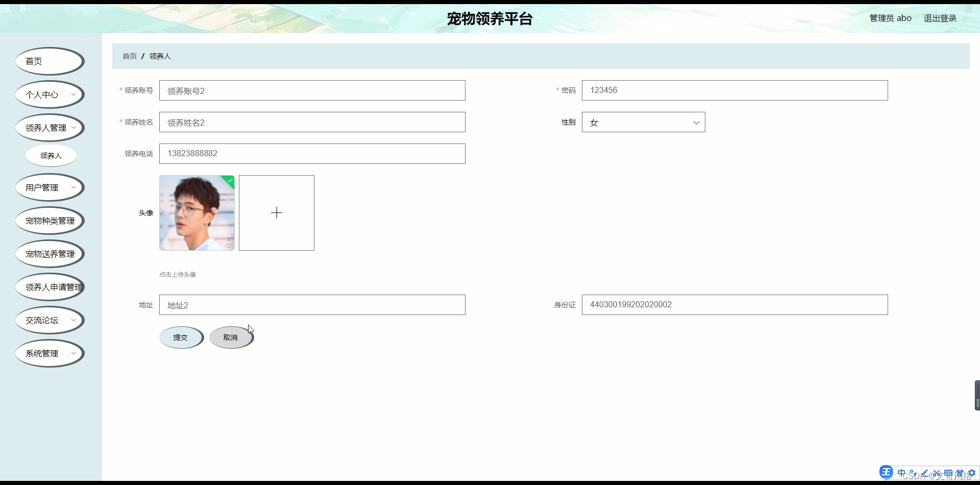Click the 提交 submit button
980x485 pixels.
coord(181,337)
